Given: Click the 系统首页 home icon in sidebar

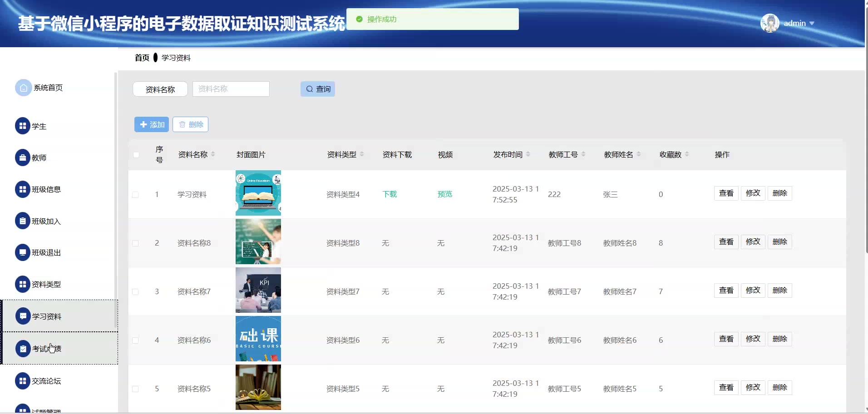Looking at the screenshot, I should 23,88.
